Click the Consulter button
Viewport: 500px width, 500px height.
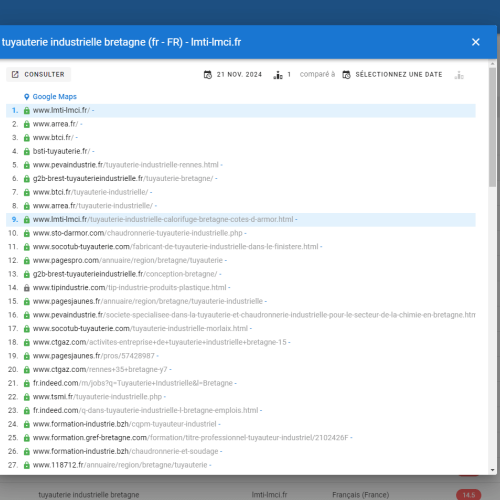click(38, 74)
